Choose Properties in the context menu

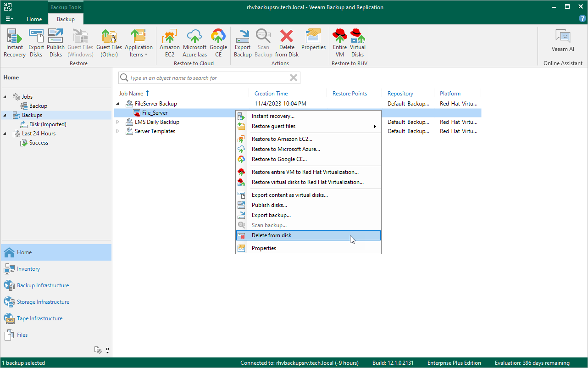pos(308,248)
